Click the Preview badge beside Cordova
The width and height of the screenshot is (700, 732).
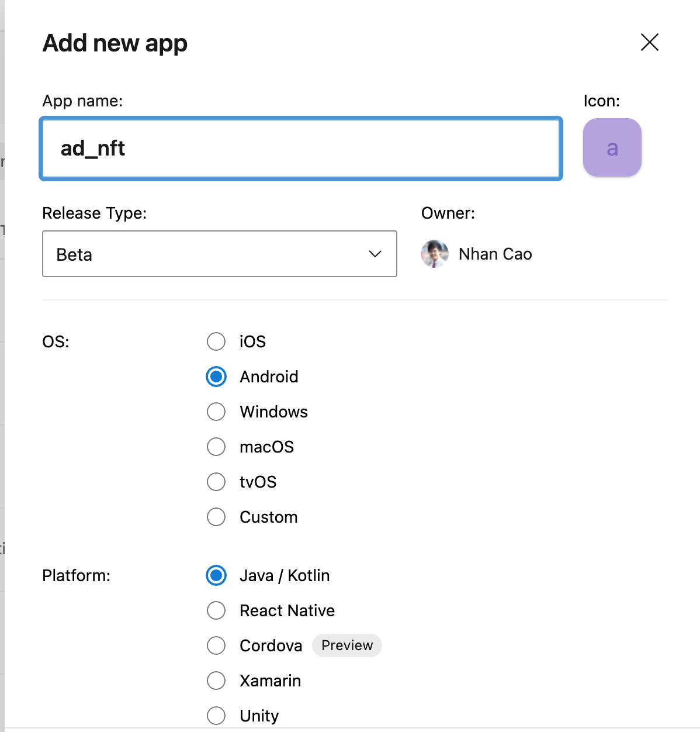pos(347,645)
